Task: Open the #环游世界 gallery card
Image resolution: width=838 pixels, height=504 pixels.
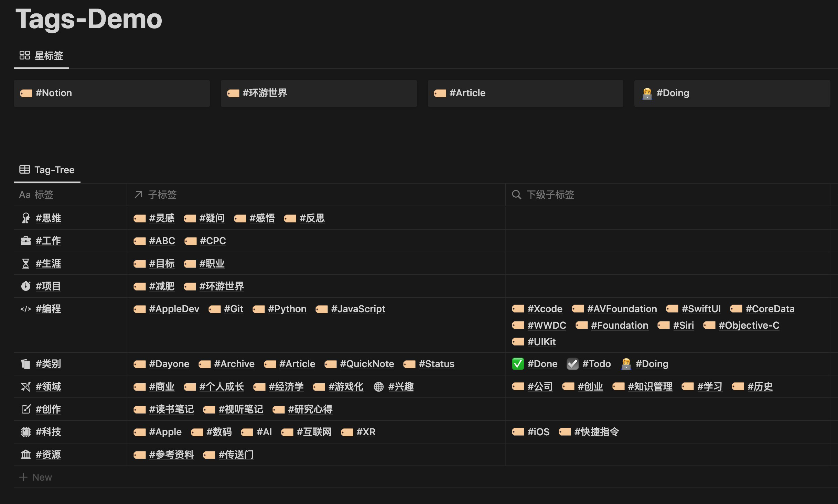Action: point(319,94)
